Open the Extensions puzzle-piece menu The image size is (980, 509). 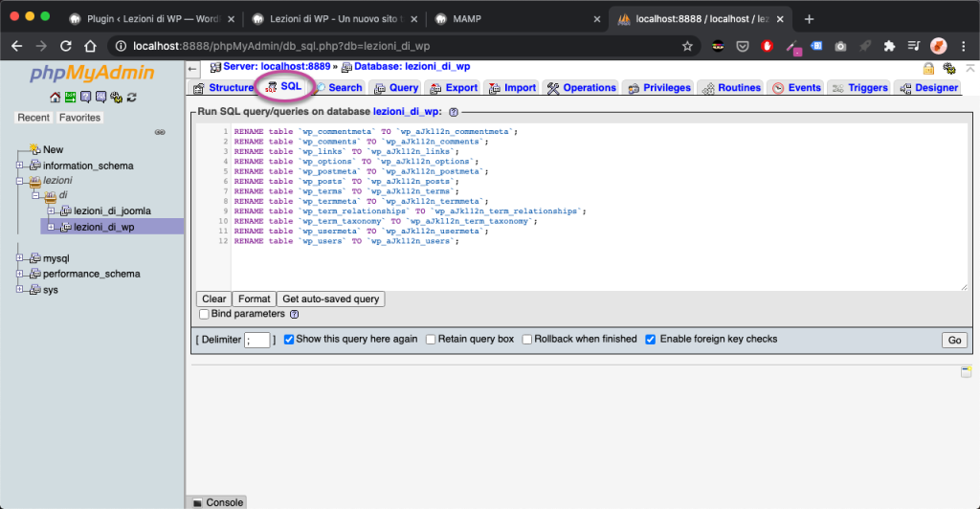pos(889,46)
